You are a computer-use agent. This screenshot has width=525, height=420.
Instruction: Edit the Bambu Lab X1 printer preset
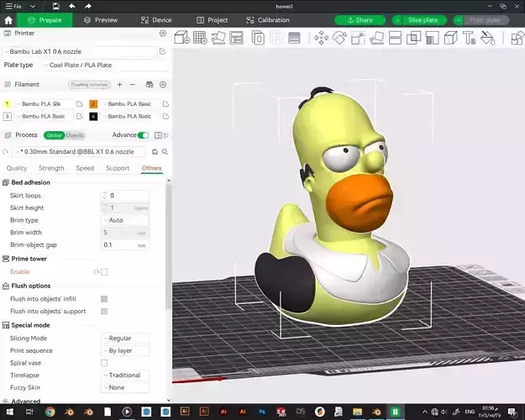[x=162, y=51]
